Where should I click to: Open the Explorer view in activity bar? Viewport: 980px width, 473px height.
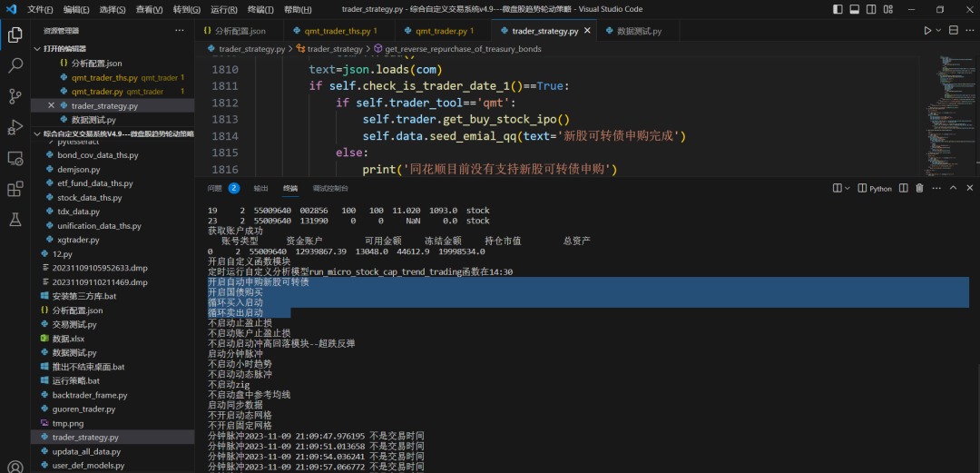[15, 35]
